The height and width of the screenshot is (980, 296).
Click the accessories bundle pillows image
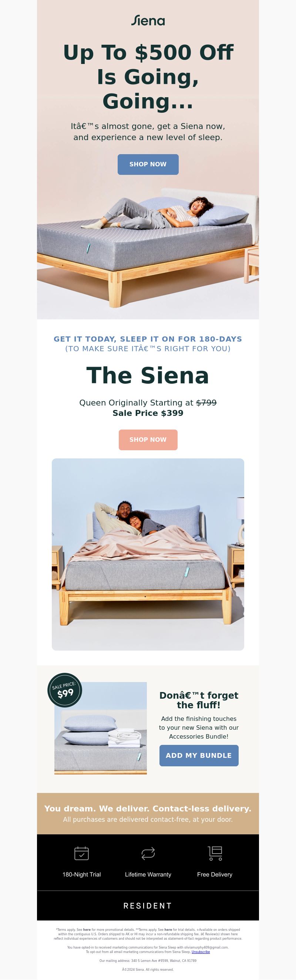[101, 728]
